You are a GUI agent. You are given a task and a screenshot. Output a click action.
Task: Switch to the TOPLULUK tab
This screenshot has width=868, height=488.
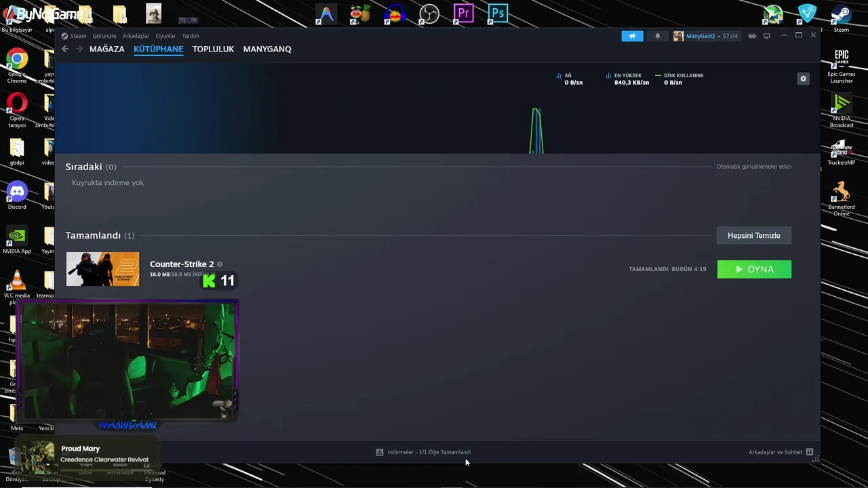[213, 49]
